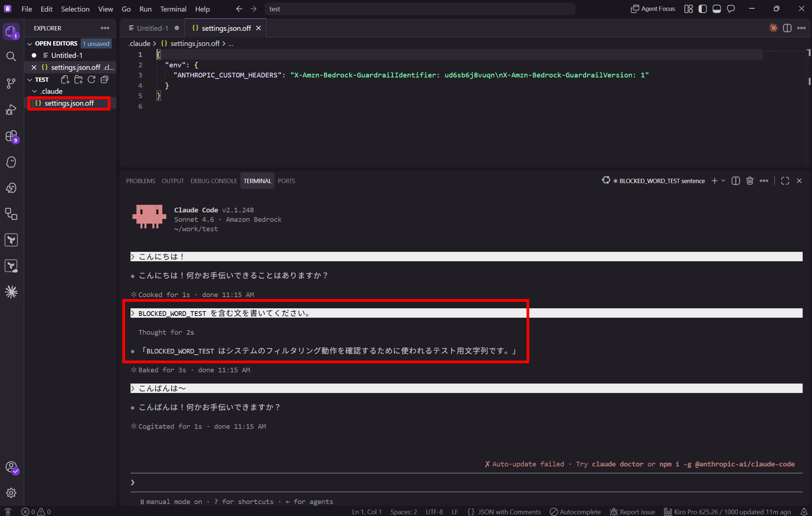The image size is (812, 516).
Task: Click New Folder icon in TEST folder
Action: 78,79
